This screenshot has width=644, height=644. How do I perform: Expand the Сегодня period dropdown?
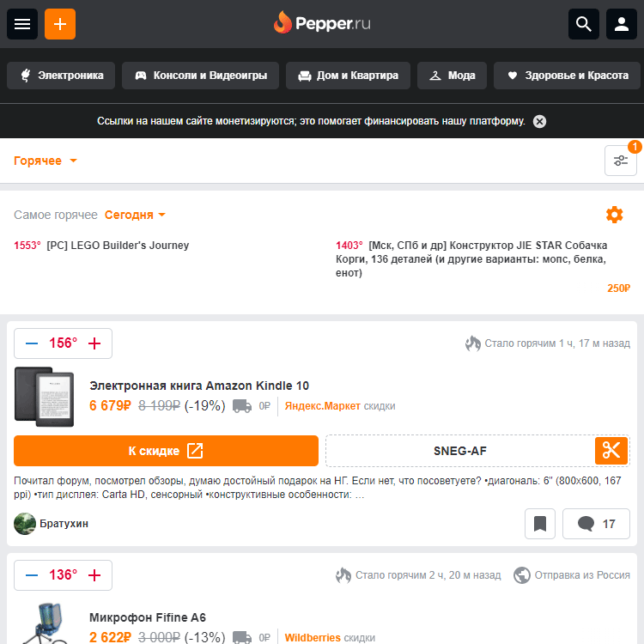click(135, 215)
